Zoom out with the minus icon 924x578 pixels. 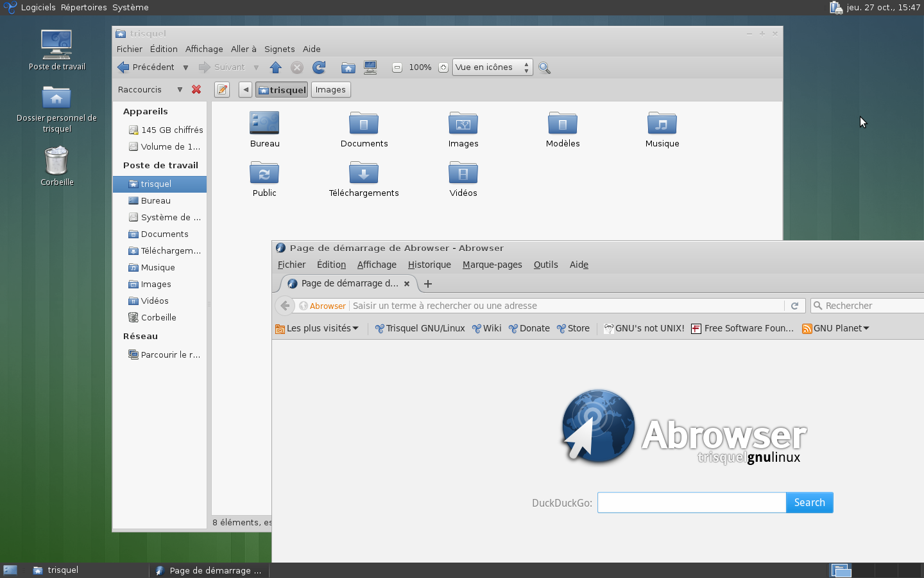click(x=397, y=67)
